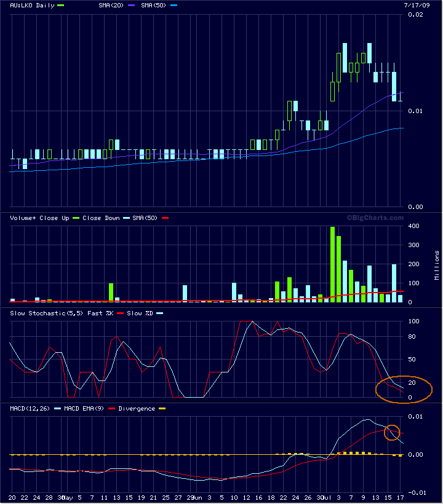This screenshot has width=443, height=504.
Task: Click the x-axis date label '11'
Action: pos(104,498)
